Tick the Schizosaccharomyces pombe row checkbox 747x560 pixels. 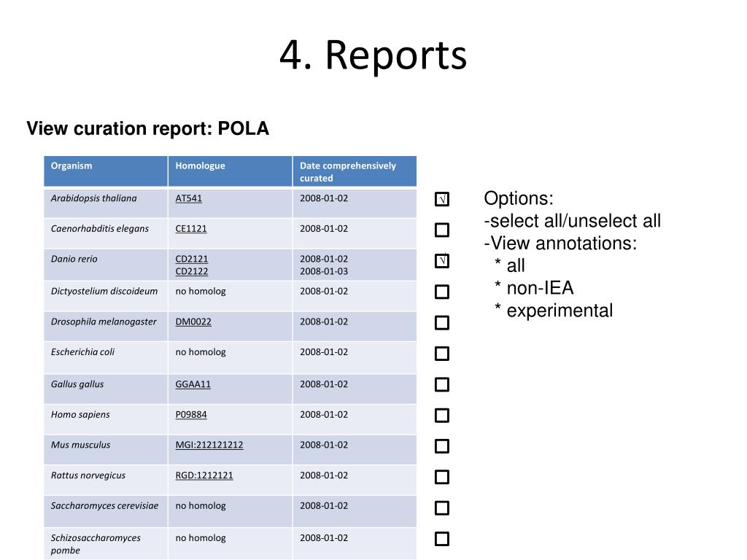(x=441, y=539)
